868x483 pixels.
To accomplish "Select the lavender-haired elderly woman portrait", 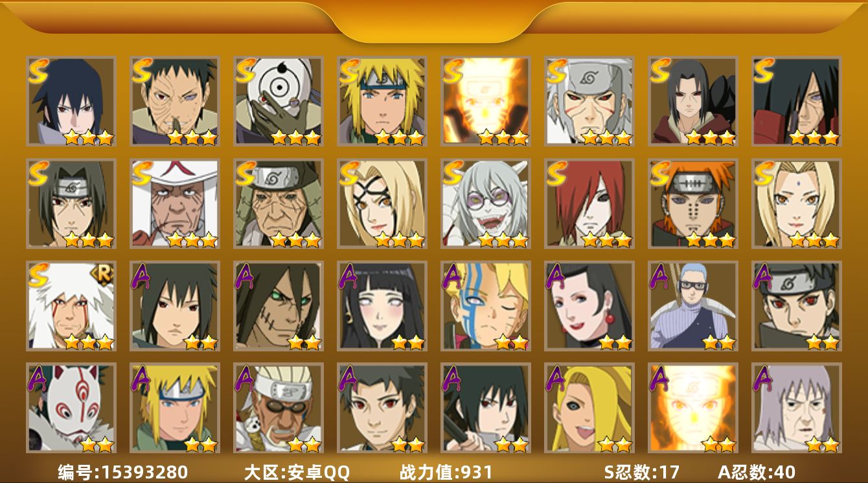I will point(797,408).
